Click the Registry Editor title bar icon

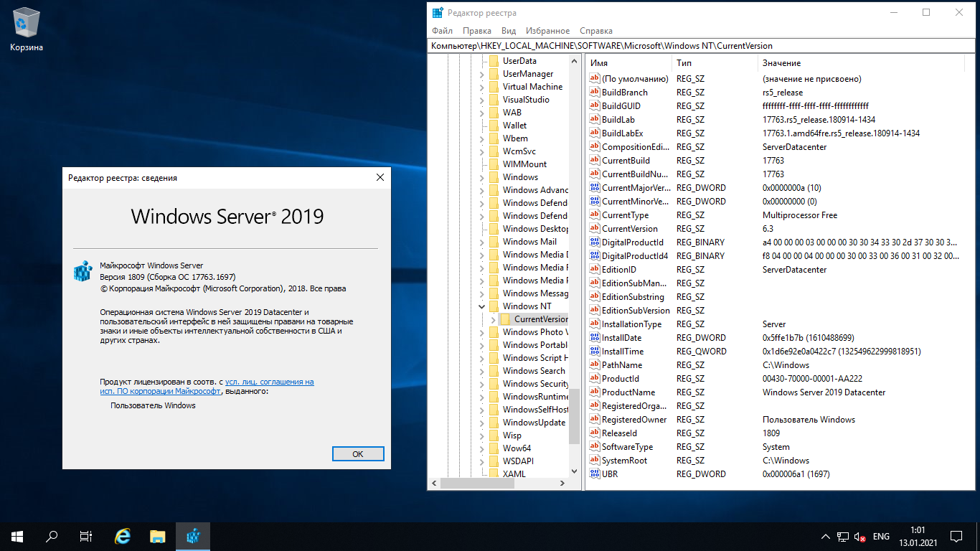(438, 12)
